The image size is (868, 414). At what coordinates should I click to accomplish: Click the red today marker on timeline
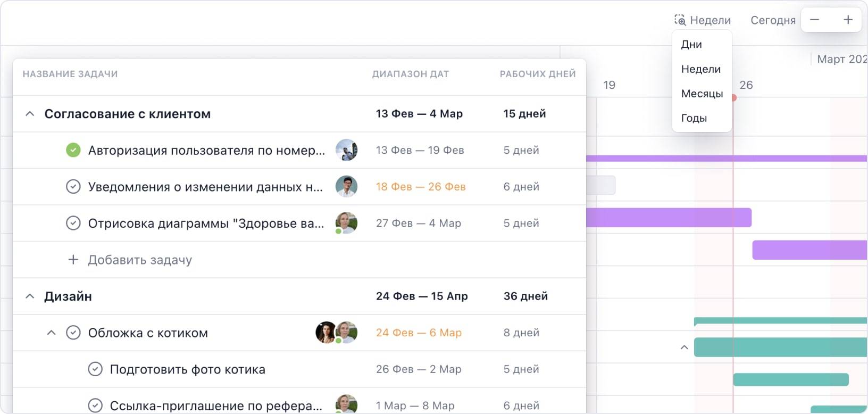point(733,98)
